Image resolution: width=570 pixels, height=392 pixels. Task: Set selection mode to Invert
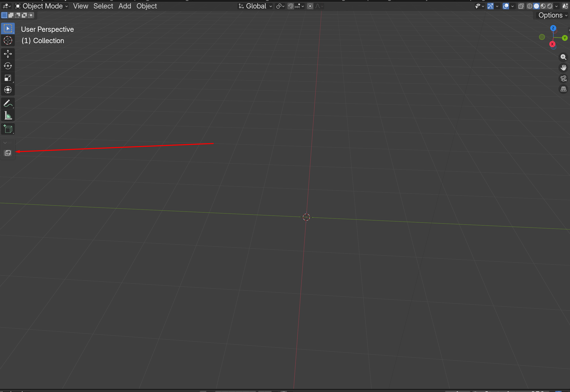[x=24, y=15]
